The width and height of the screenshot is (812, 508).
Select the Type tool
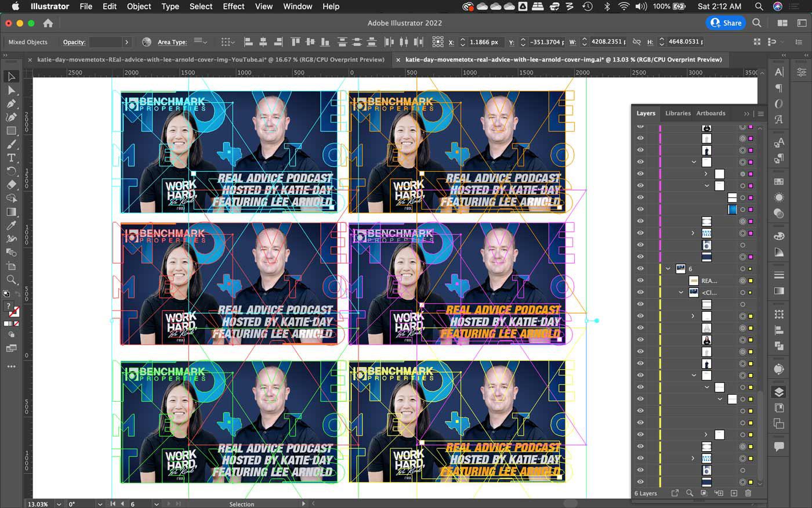coord(11,158)
